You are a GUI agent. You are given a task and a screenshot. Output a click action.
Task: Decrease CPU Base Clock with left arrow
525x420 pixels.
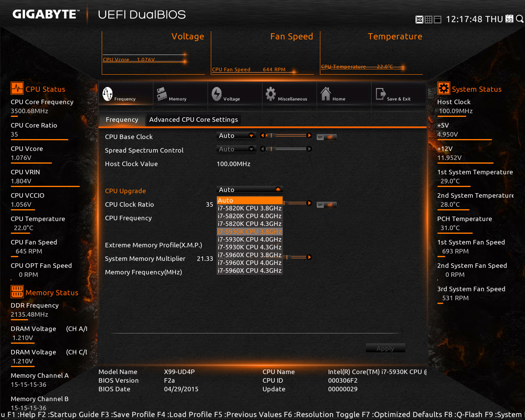262,135
